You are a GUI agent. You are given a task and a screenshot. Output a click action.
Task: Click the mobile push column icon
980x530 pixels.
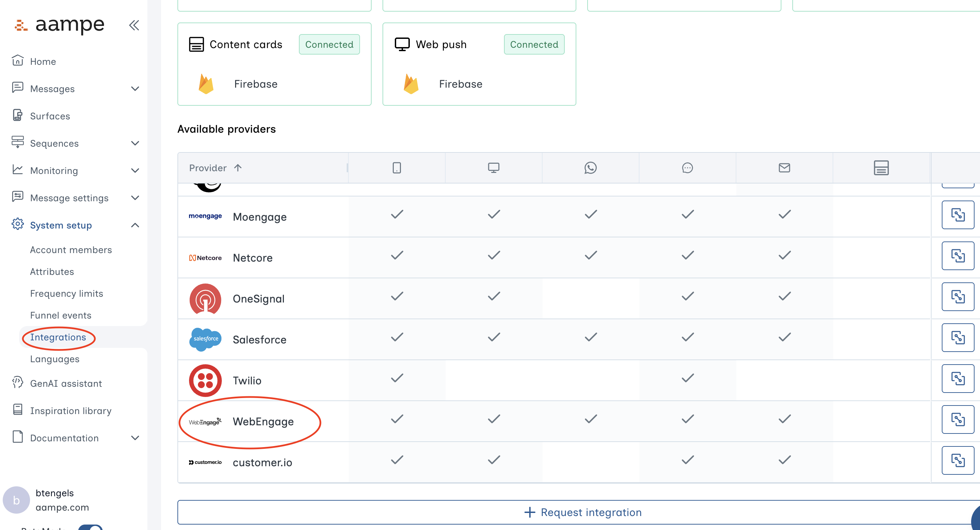tap(397, 168)
